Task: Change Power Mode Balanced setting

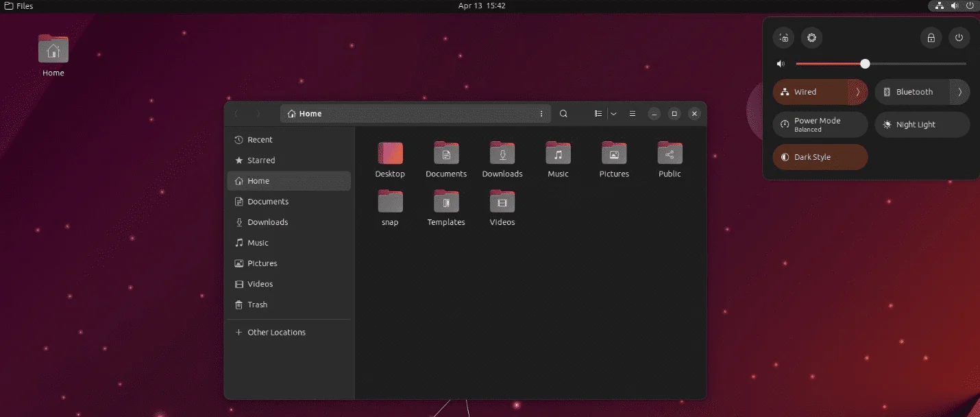Action: click(x=820, y=125)
